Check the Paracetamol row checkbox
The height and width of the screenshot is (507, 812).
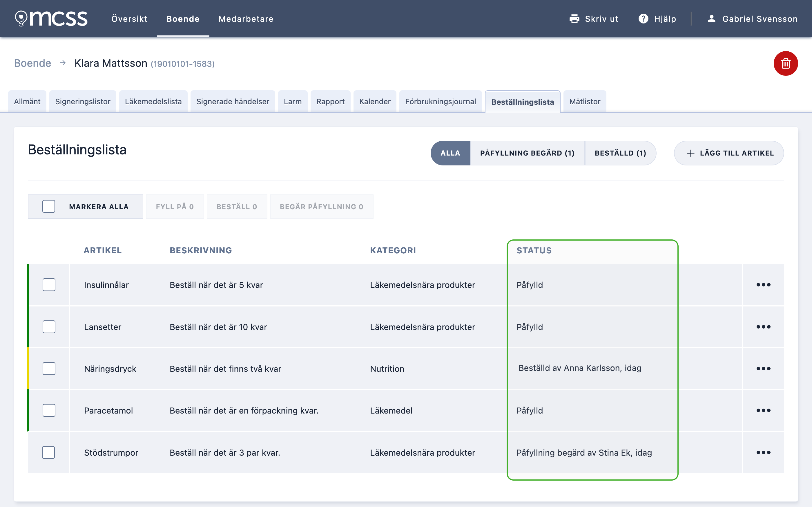(49, 410)
